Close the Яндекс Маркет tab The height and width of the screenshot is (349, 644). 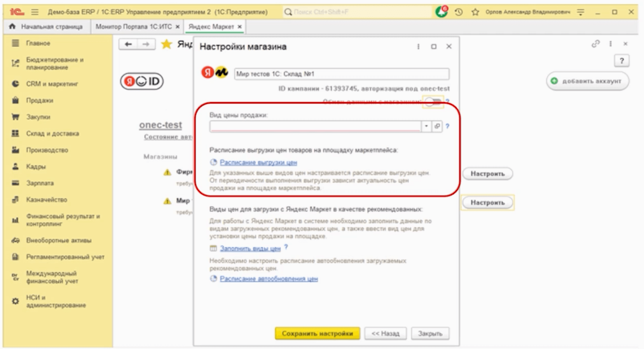(239, 26)
